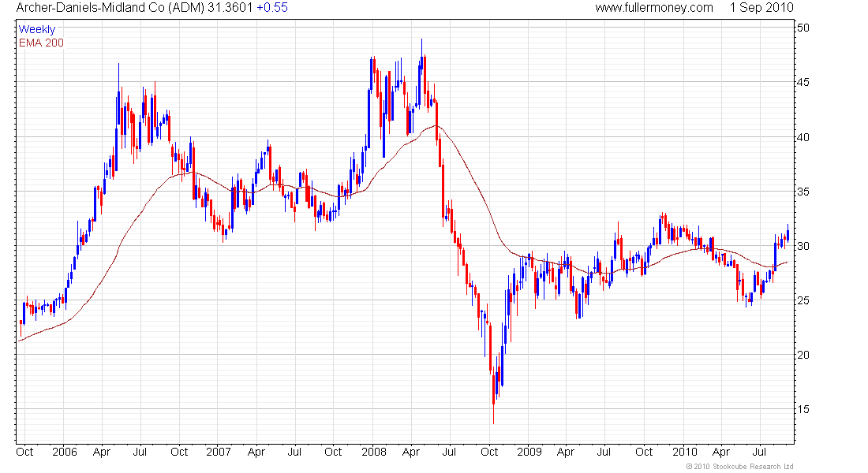Click the 30 price axis label
Image resolution: width=868 pixels, height=473 pixels.
click(x=803, y=246)
